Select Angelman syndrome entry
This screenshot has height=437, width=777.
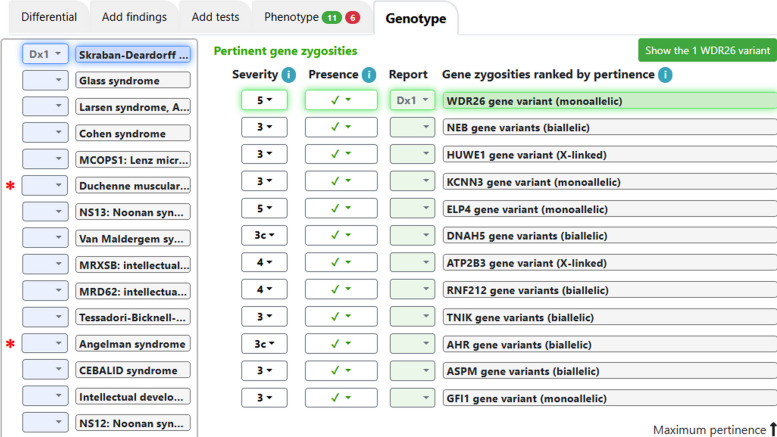coord(133,344)
